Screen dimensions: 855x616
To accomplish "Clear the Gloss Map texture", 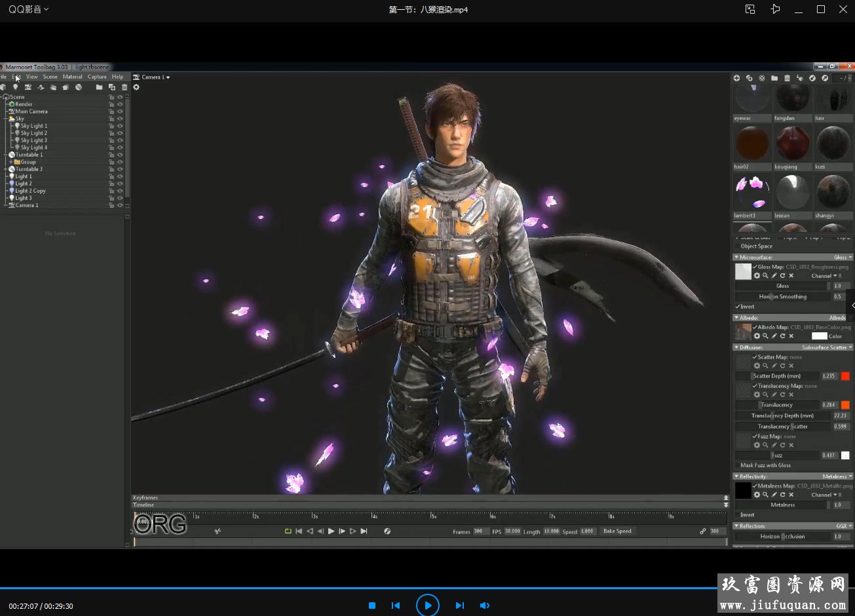I will (791, 276).
